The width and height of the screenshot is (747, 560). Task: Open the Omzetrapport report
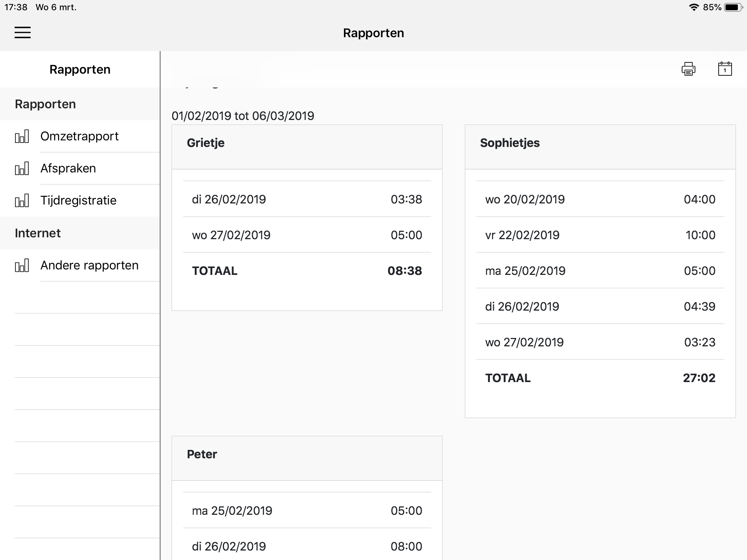(x=80, y=136)
